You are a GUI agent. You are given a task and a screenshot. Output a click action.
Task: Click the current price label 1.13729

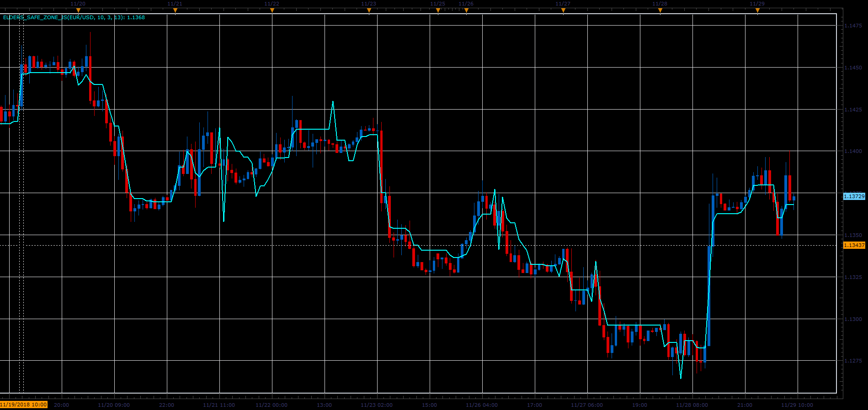coord(854,196)
